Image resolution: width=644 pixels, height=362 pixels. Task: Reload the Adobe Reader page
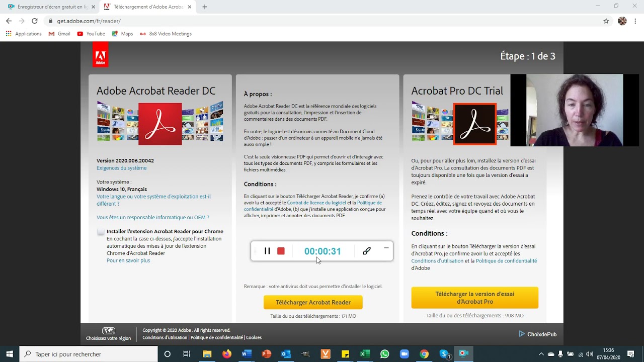click(34, 21)
